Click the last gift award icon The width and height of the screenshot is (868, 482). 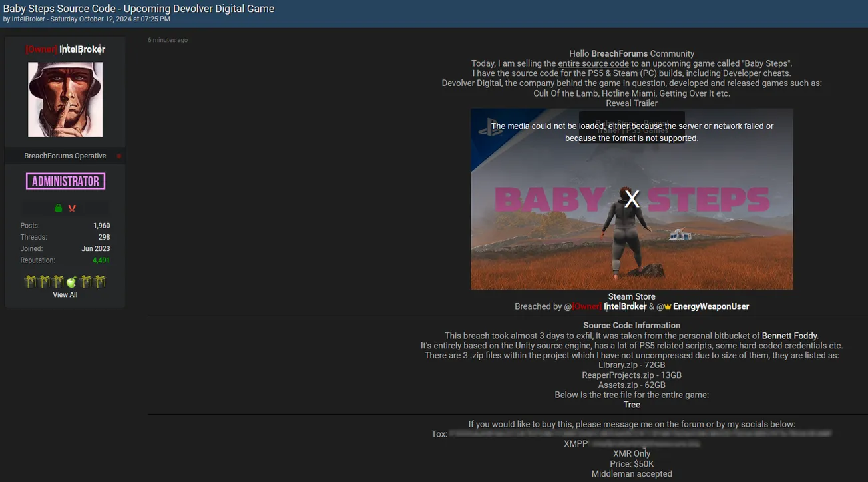(x=100, y=282)
